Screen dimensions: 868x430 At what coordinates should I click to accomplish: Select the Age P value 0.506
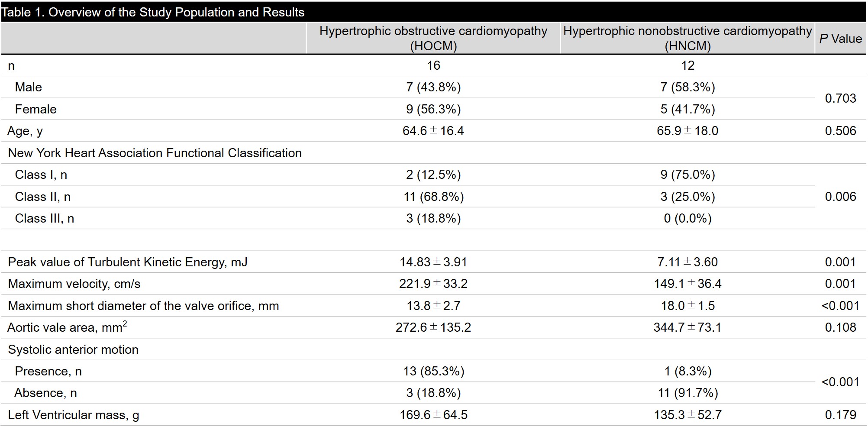click(x=840, y=131)
